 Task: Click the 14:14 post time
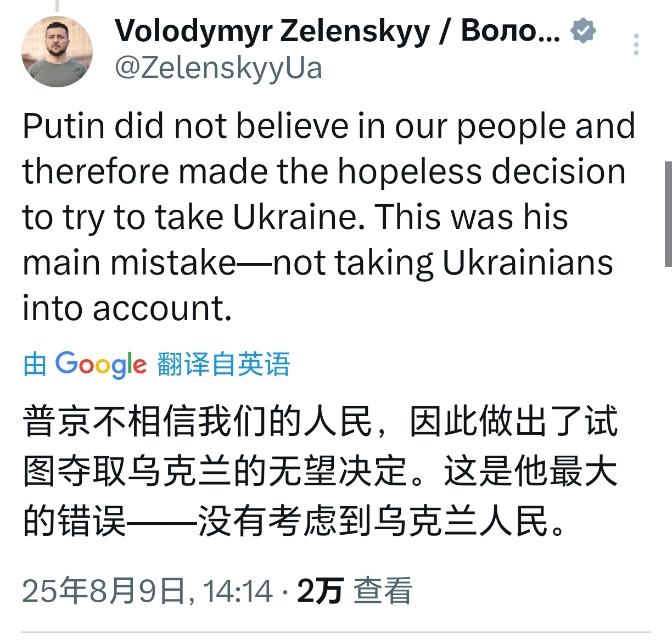(x=237, y=591)
